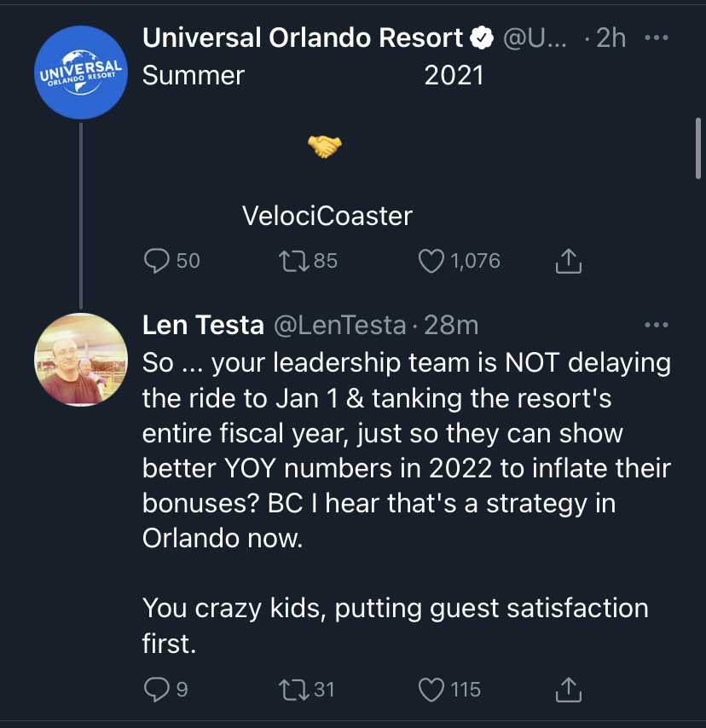Open the @LenTesta handle
This screenshot has width=706, height=728.
[x=339, y=325]
